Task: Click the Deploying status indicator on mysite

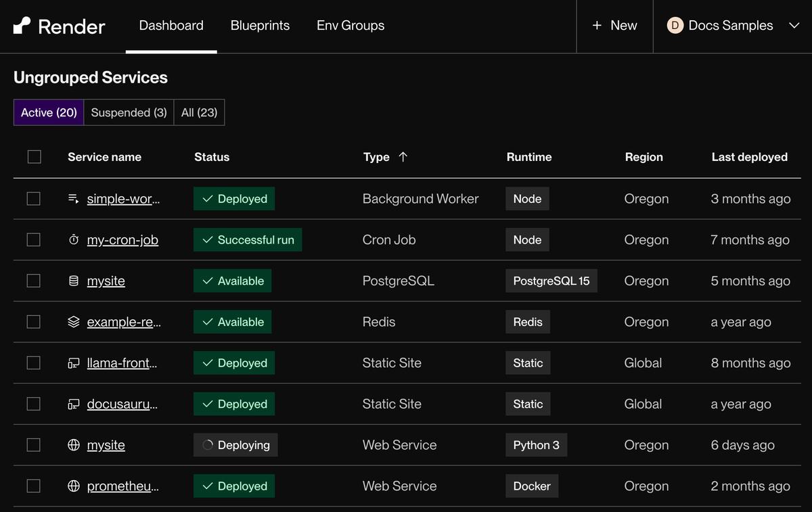Action: pyautogui.click(x=235, y=445)
